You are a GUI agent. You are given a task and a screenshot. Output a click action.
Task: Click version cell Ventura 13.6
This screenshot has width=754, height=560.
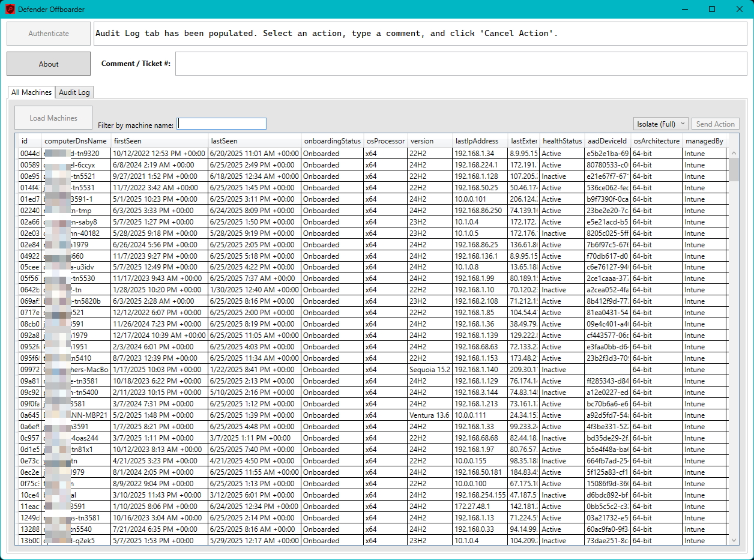coord(430,415)
